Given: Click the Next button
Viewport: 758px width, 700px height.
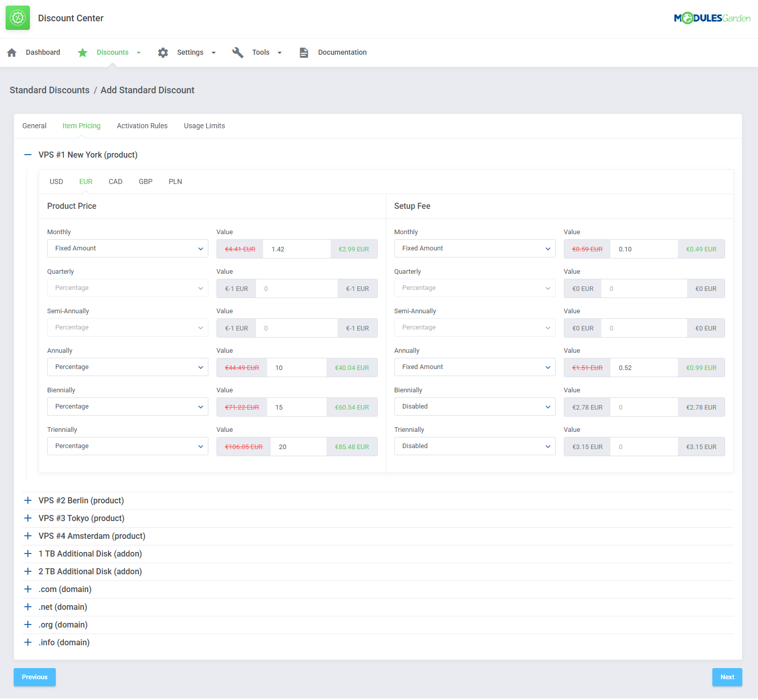Looking at the screenshot, I should click(727, 677).
